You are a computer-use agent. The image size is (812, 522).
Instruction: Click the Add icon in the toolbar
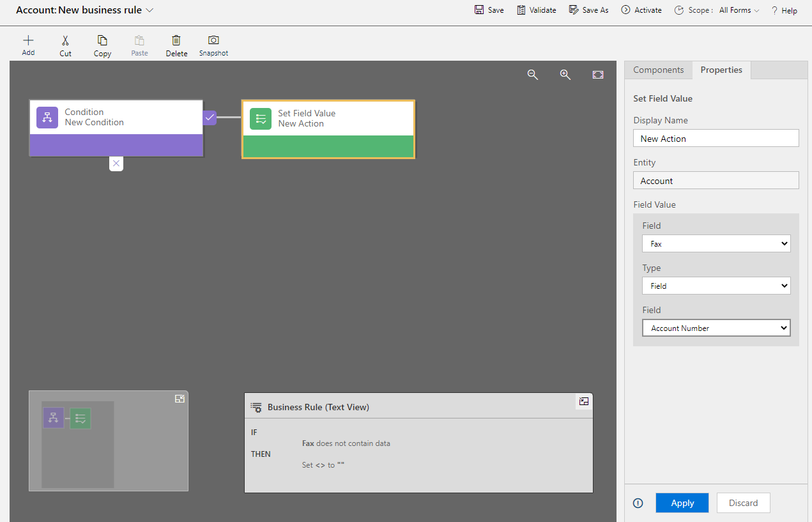(28, 45)
